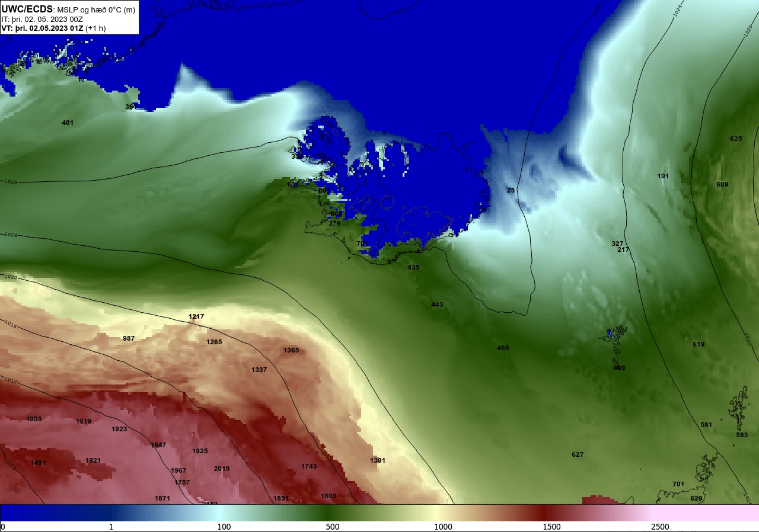Click the 1851 height label
Viewport: 759px width, 532px height.
point(281,498)
